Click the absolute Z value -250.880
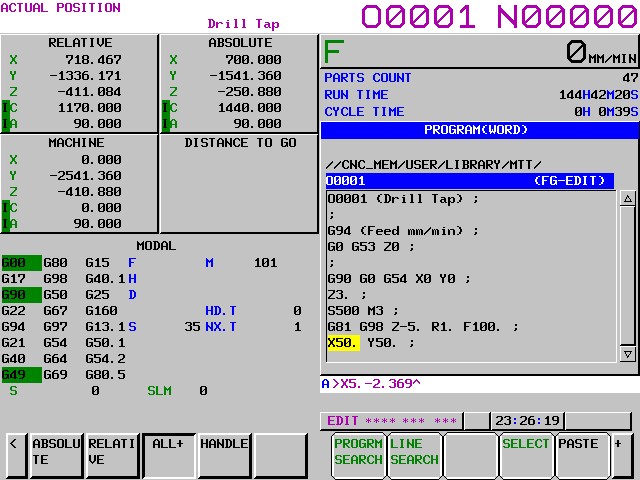 (249, 92)
